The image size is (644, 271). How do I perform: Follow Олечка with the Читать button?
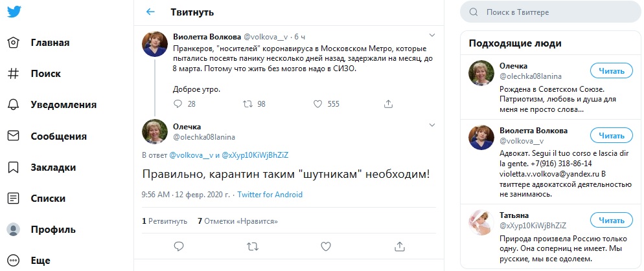coord(611,70)
